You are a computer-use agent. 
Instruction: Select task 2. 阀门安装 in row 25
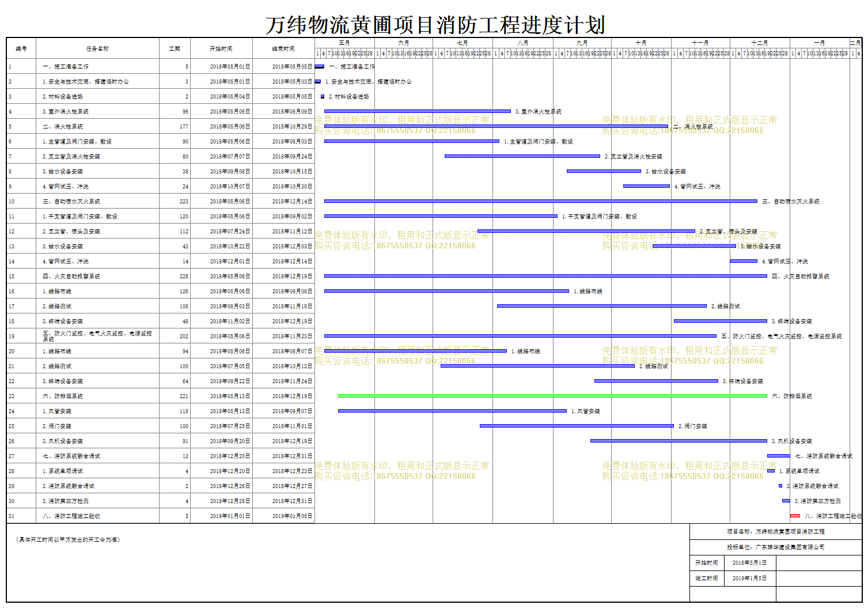pyautogui.click(x=57, y=426)
